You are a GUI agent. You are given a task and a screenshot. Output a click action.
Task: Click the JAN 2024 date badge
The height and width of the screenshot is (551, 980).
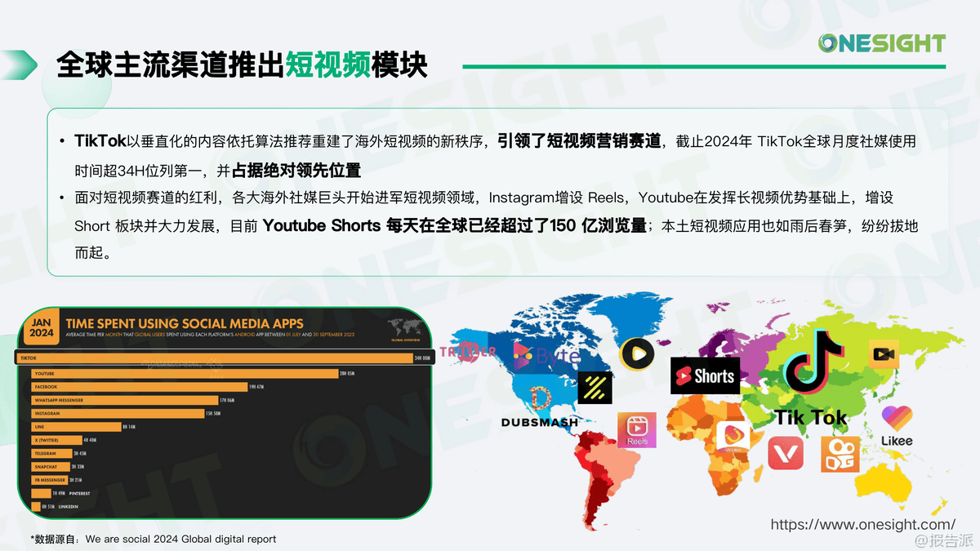(42, 327)
